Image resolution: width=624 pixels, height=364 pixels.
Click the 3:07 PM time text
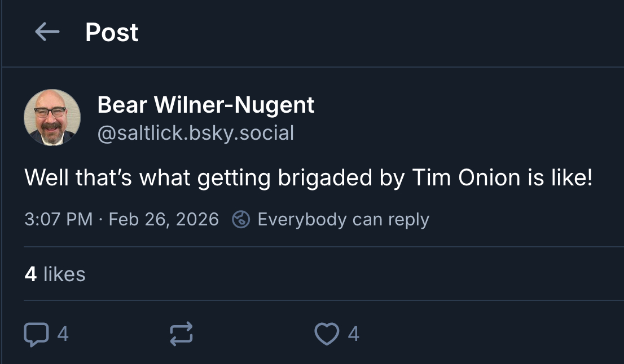click(x=58, y=219)
